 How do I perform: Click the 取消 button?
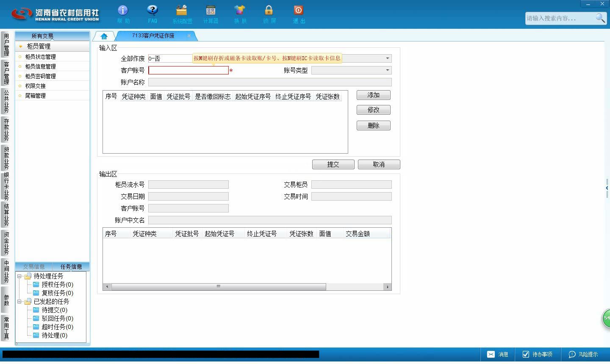tap(379, 165)
